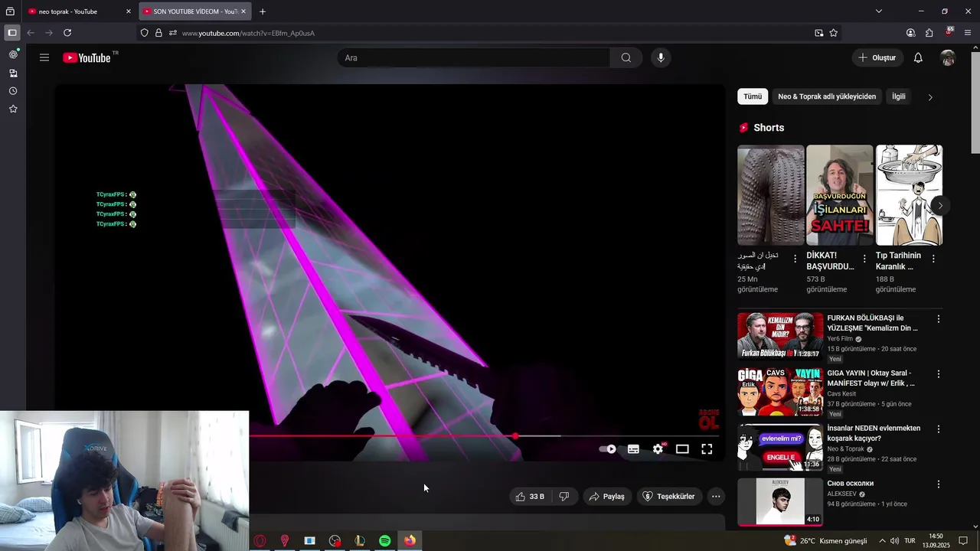Open options for the Arabic-titled short
The height and width of the screenshot is (551, 980).
click(795, 259)
